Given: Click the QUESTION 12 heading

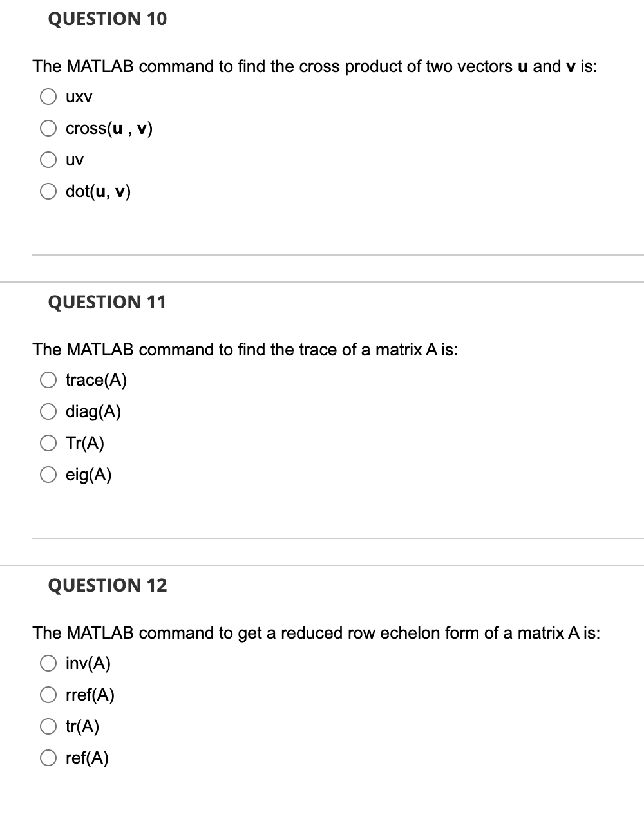Looking at the screenshot, I should coord(107,585).
